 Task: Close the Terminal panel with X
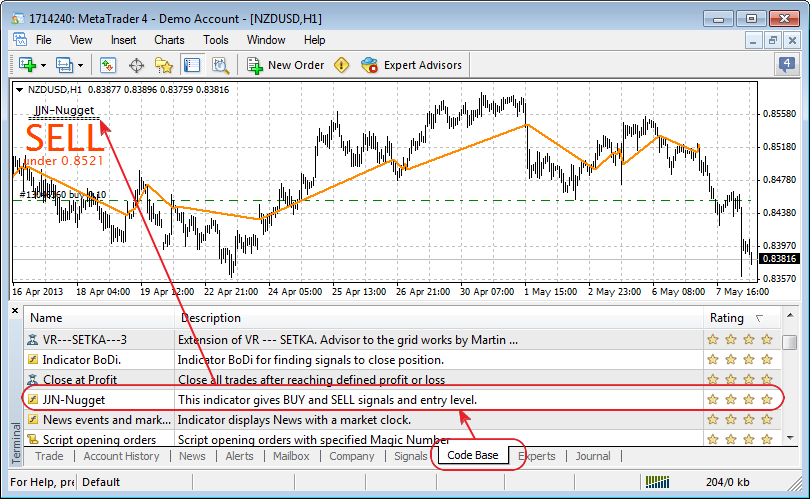pos(14,311)
